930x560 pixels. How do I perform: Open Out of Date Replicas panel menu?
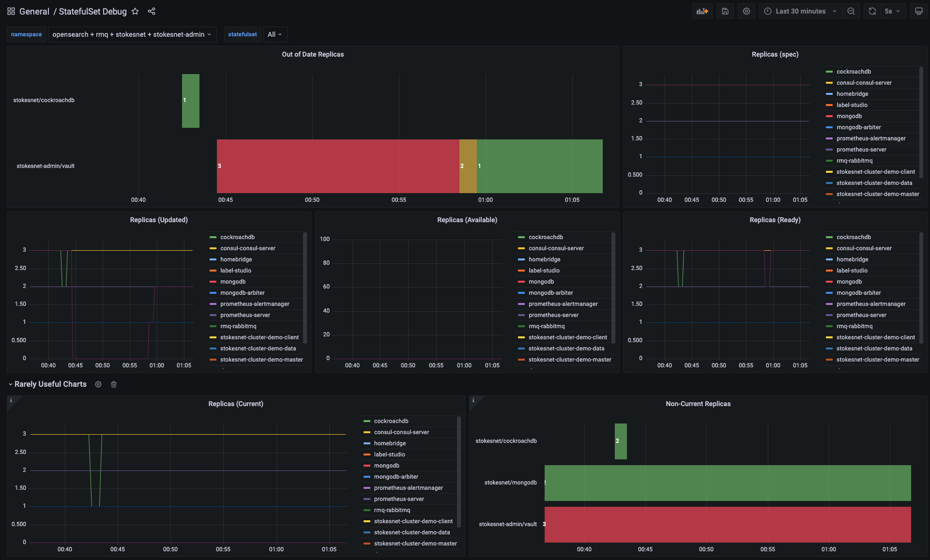(x=313, y=54)
